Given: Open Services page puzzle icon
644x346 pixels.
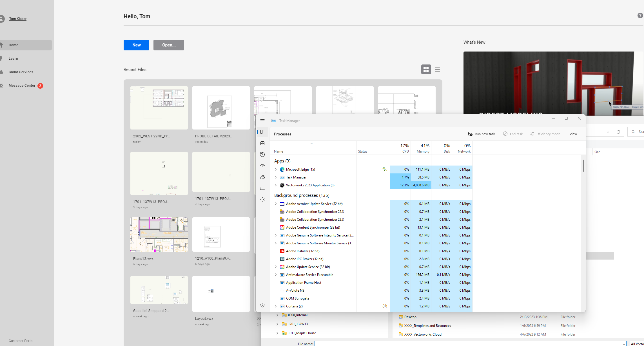Looking at the screenshot, I should 262,200.
